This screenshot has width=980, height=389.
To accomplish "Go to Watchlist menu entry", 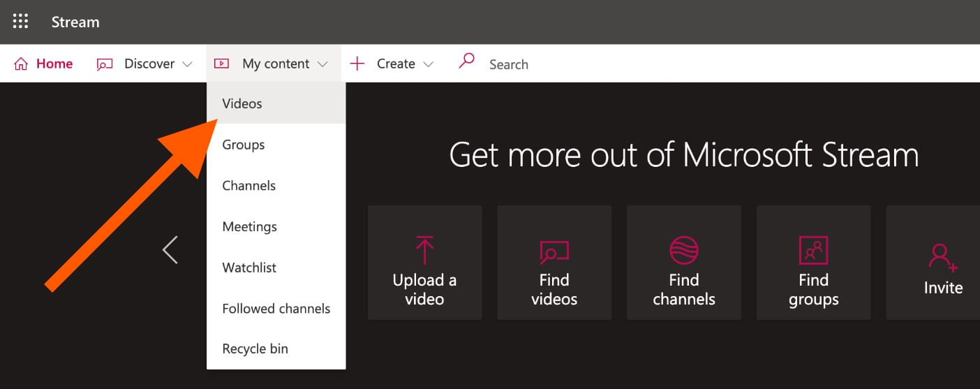I will (x=249, y=267).
